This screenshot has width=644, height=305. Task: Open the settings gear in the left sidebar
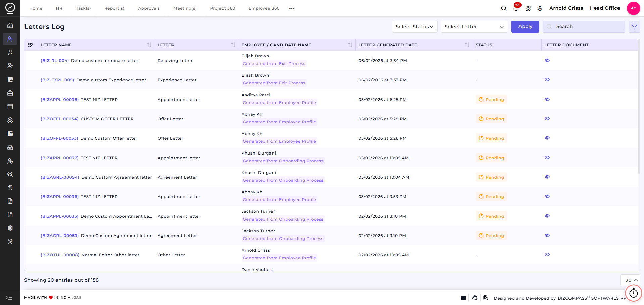(x=10, y=228)
